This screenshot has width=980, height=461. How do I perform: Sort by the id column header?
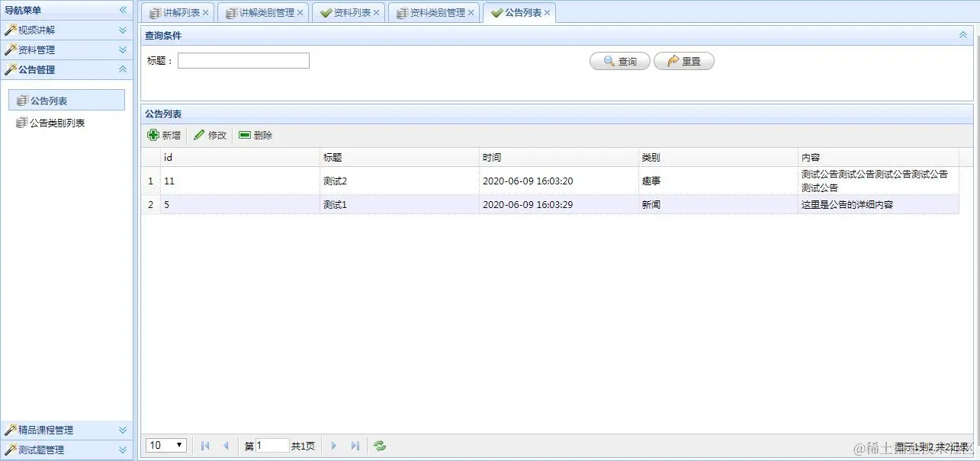pos(239,157)
